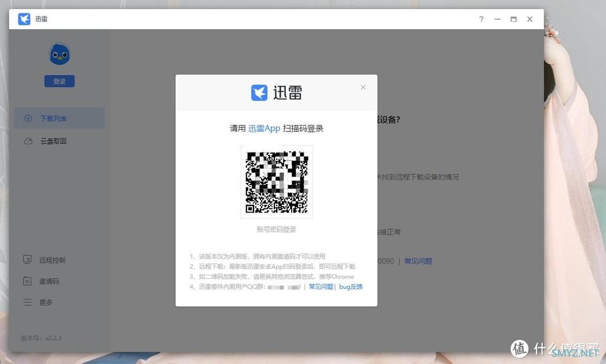Open 远程控制 in the sidebar
The width and height of the screenshot is (606, 364).
point(52,260)
